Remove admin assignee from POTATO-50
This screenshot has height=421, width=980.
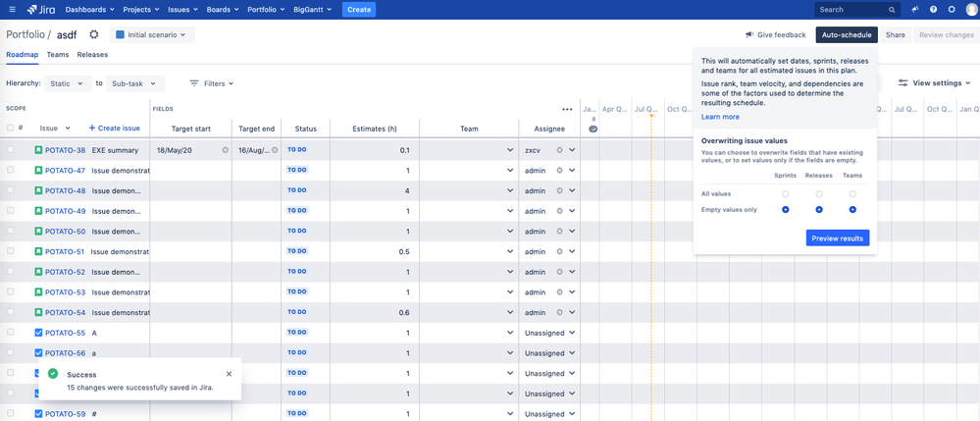[x=559, y=232]
